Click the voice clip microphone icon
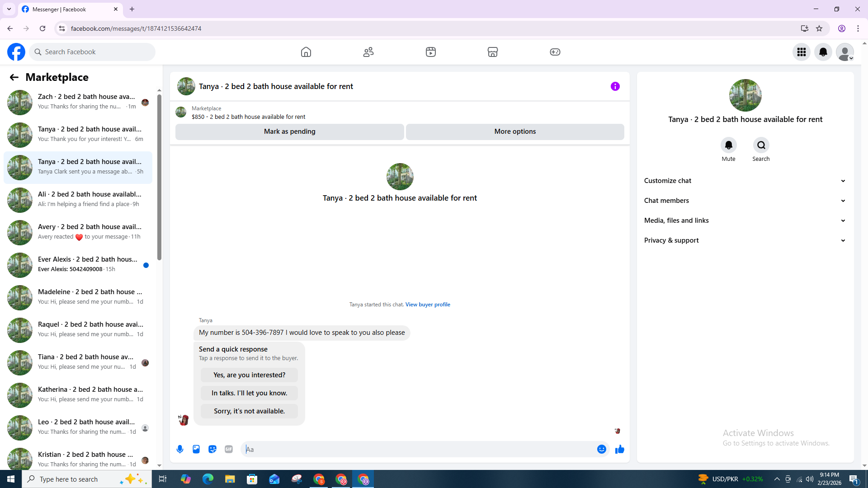The height and width of the screenshot is (488, 868). pyautogui.click(x=180, y=449)
